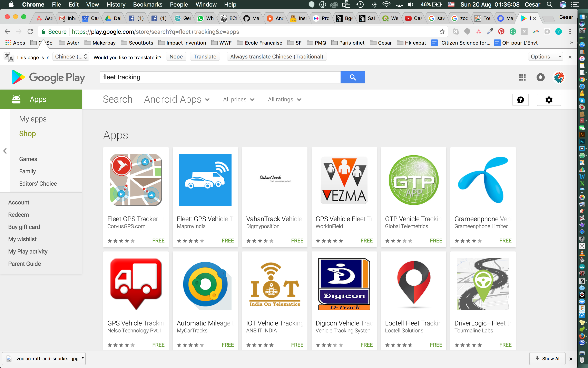Switch to the WhatsApp tab
This screenshot has width=588, height=368.
tap(206, 18)
